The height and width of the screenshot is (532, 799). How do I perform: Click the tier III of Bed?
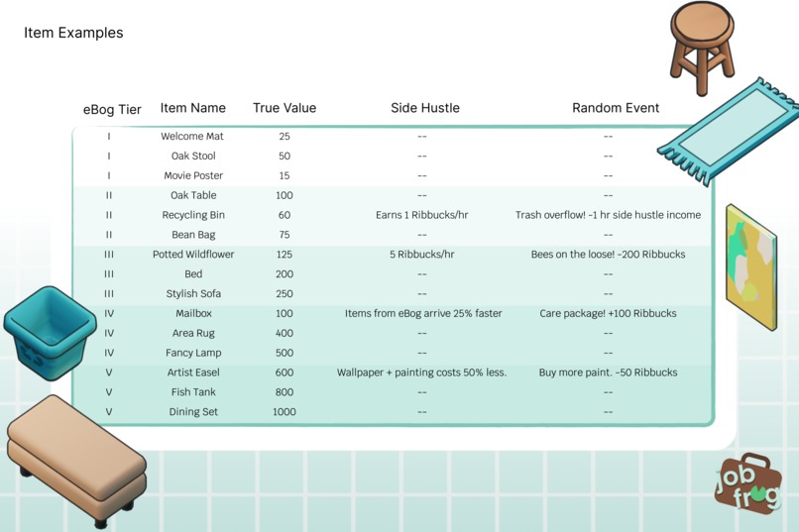pyautogui.click(x=108, y=273)
